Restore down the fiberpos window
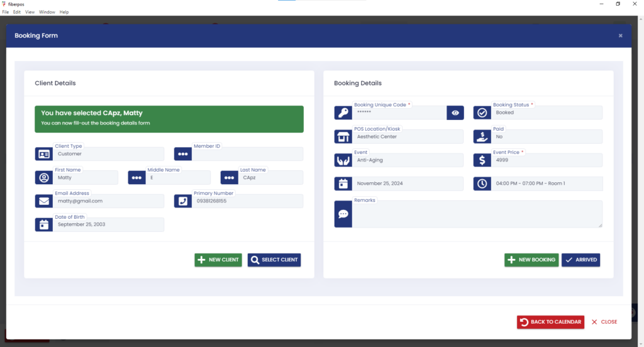This screenshot has width=644, height=347. 618,4
